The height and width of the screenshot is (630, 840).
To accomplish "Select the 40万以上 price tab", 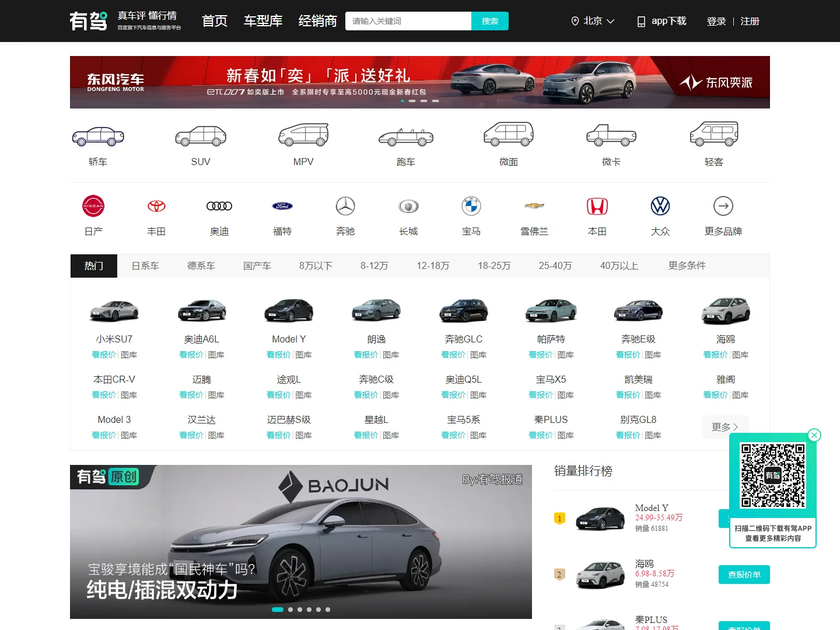I will [619, 266].
